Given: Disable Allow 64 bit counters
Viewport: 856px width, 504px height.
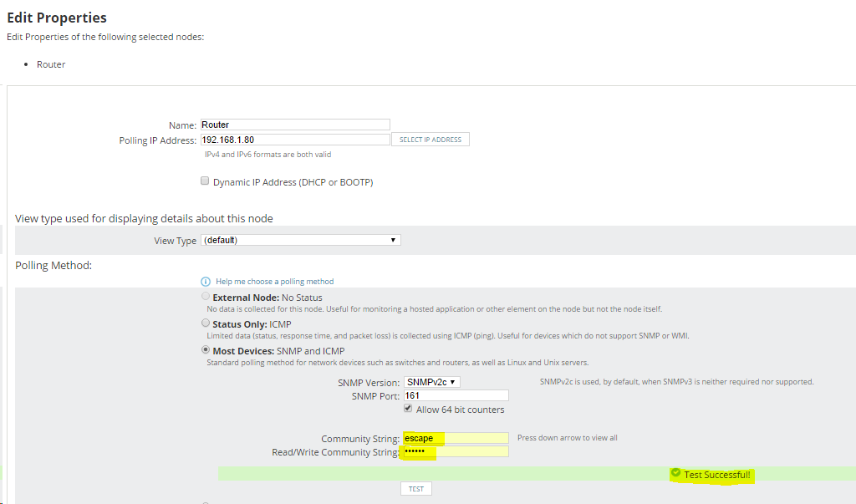Looking at the screenshot, I should (408, 409).
